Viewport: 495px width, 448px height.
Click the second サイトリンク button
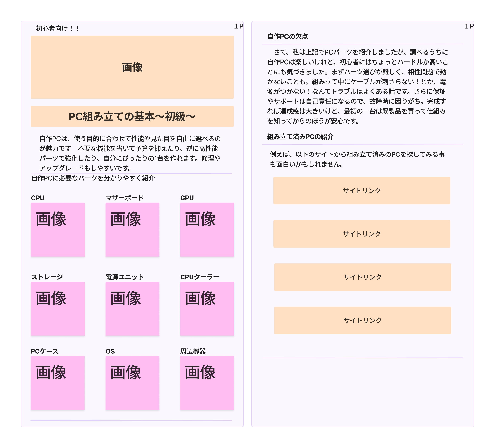(362, 234)
